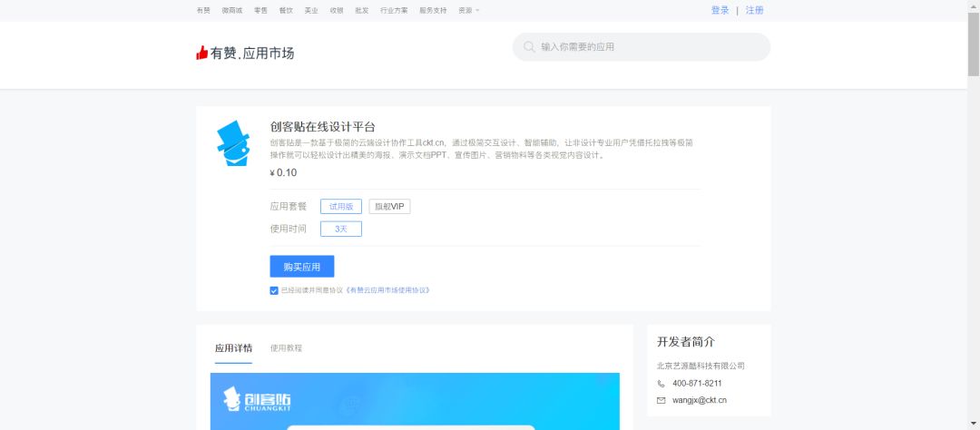Open 收银 in the top navigation
This screenshot has width=980, height=430.
point(337,11)
